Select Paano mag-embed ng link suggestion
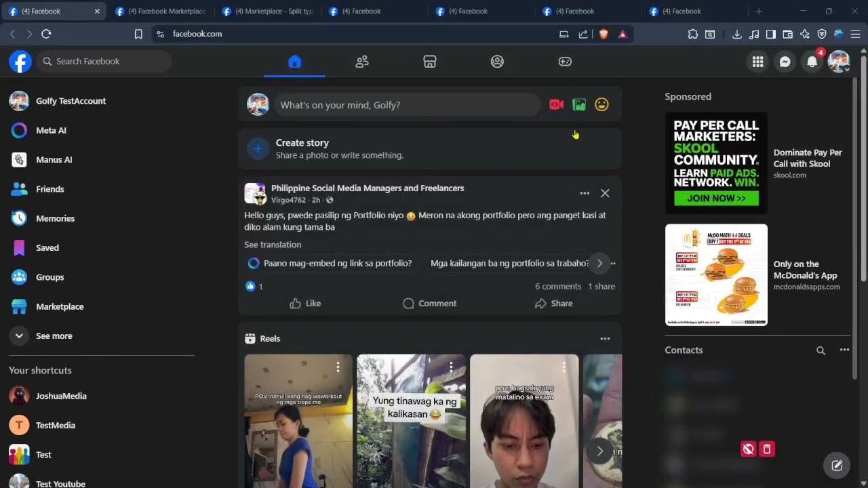 click(x=330, y=263)
